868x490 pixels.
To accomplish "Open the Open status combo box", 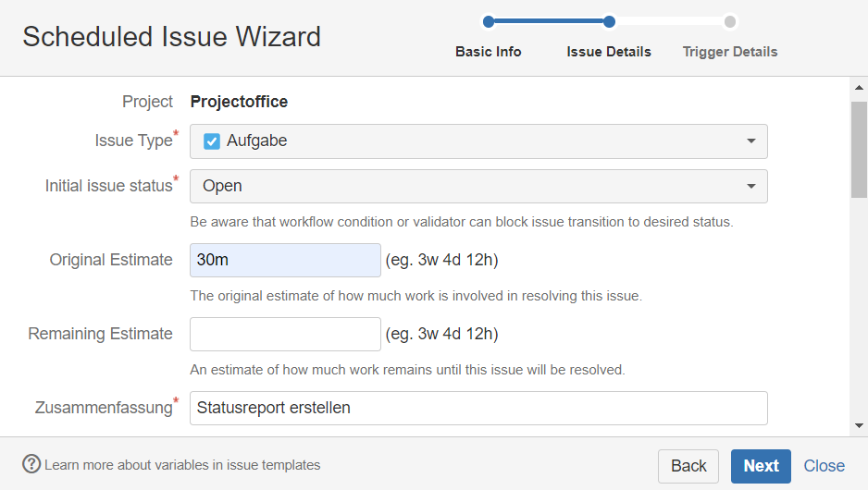I will click(478, 187).
